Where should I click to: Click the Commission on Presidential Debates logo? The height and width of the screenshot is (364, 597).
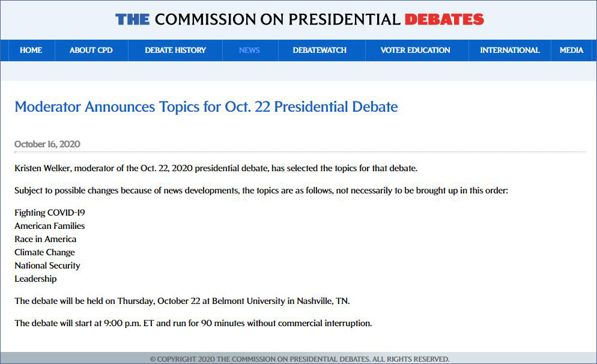coord(299,19)
